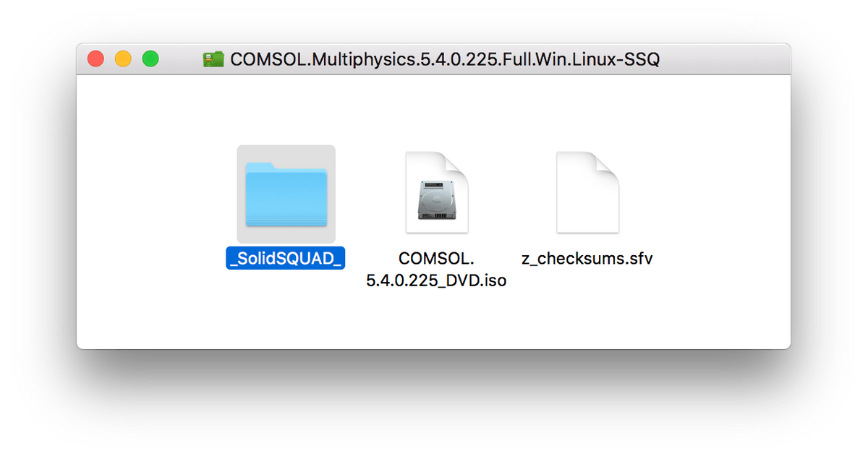Screen dimensions: 868x459
Task: Click the folded corner of the iso document icon
Action: [x=457, y=163]
